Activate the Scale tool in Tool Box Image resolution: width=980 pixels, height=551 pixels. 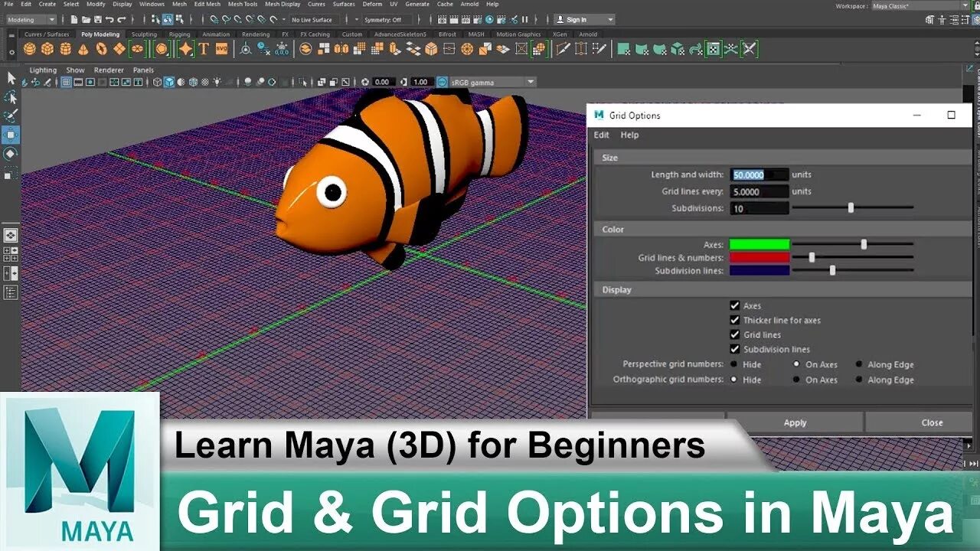(11, 174)
